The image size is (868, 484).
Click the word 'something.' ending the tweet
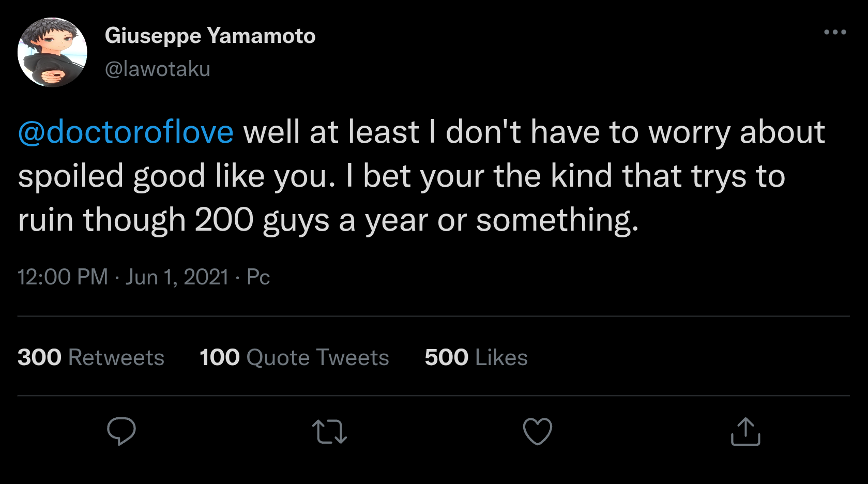[557, 220]
